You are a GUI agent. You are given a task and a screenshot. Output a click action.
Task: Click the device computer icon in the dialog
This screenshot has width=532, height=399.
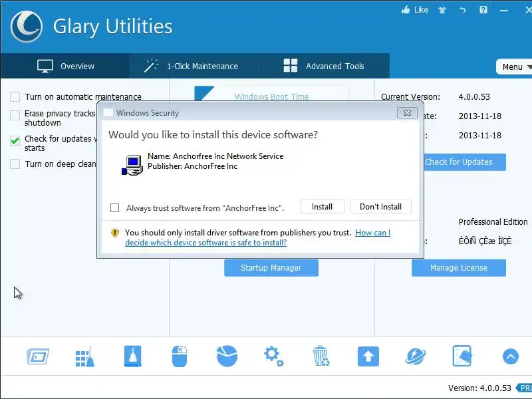pos(132,165)
